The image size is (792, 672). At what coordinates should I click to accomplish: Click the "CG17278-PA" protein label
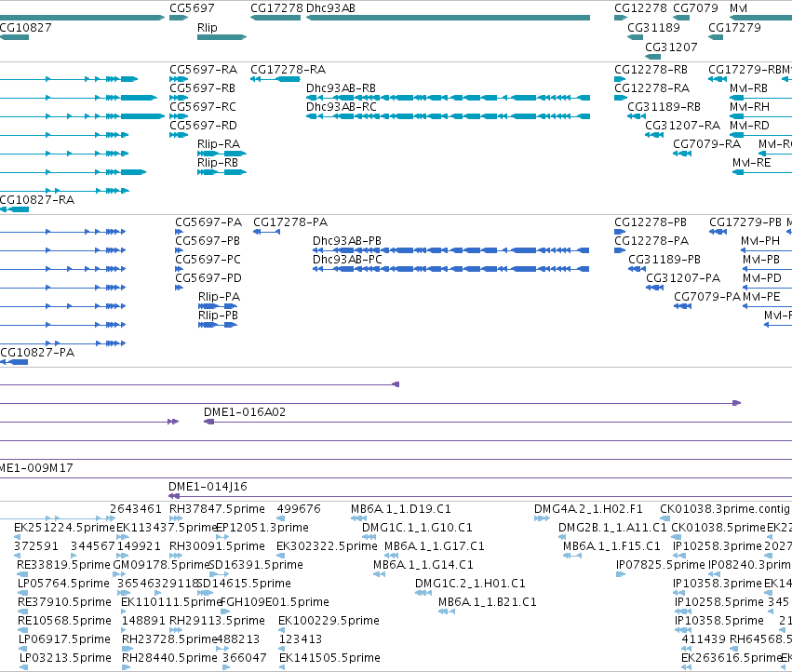click(x=290, y=222)
